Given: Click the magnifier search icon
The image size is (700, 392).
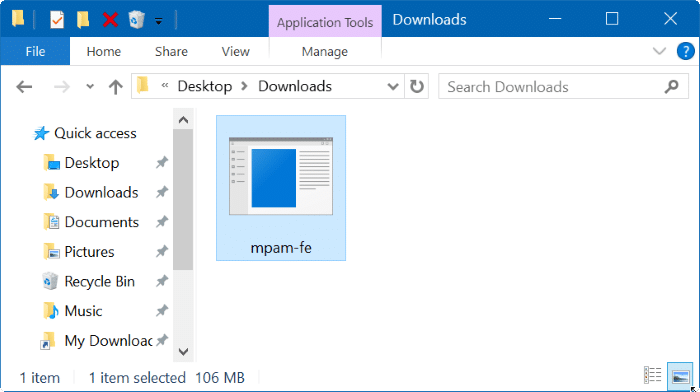Looking at the screenshot, I should click(x=671, y=86).
